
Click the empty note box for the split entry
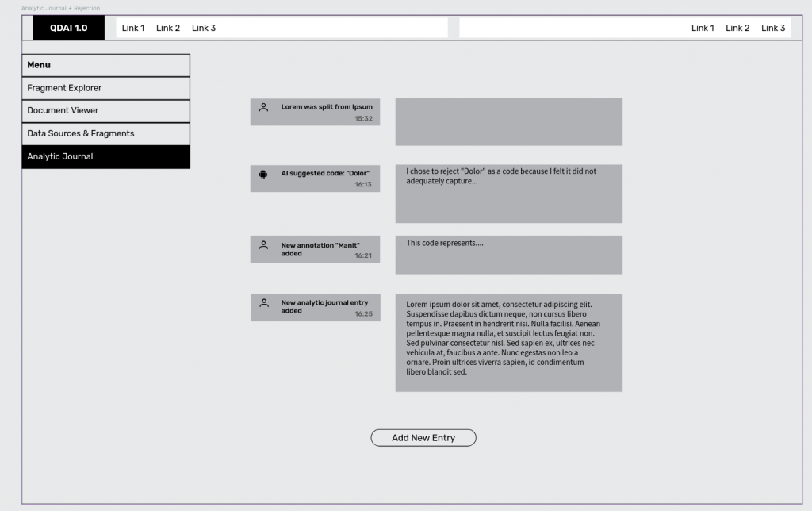[508, 121]
